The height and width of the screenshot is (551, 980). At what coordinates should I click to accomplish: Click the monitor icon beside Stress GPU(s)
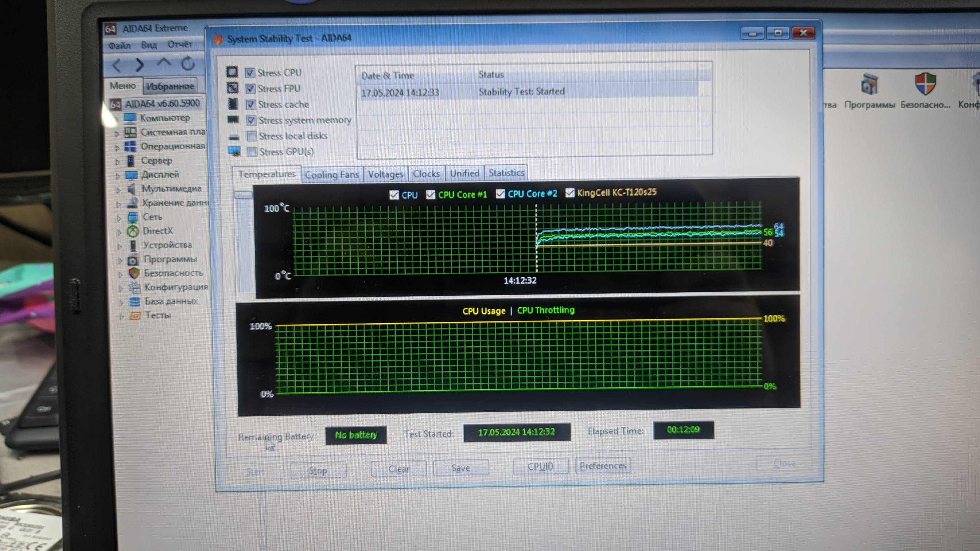click(234, 151)
